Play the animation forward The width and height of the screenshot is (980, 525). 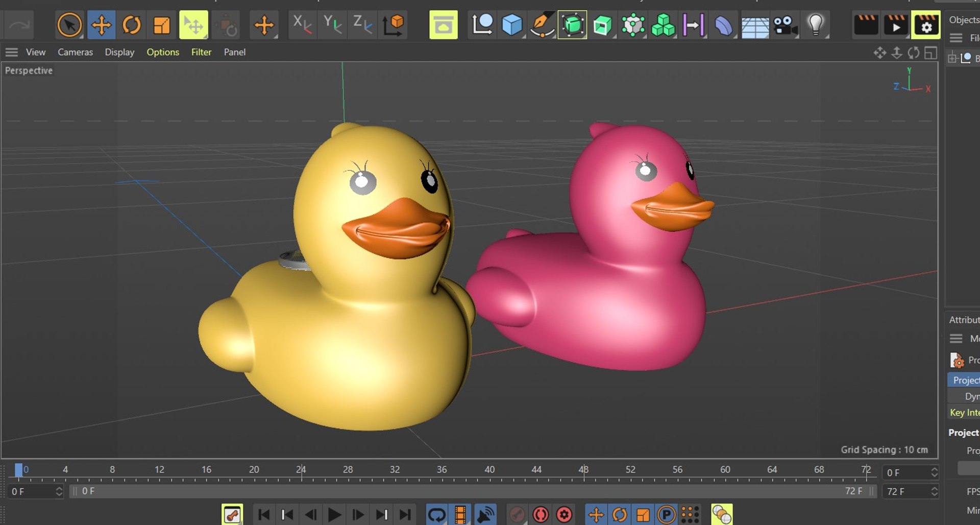click(x=334, y=515)
